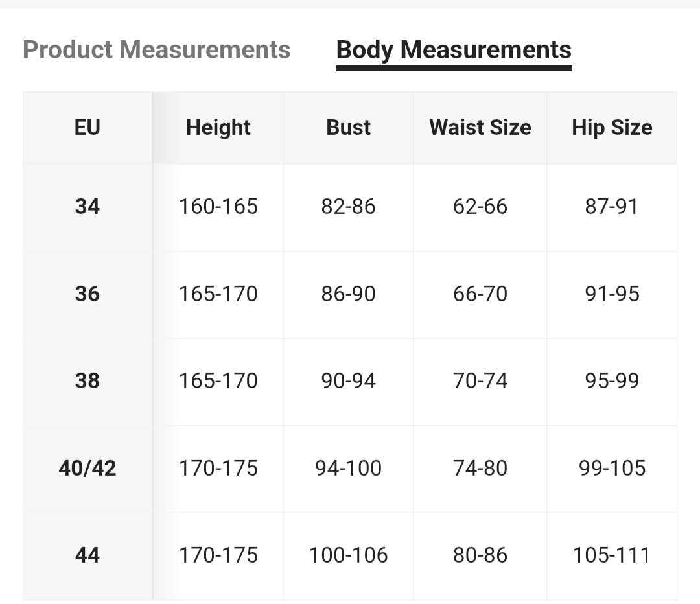Select the 95-99 hip size cell

[612, 381]
